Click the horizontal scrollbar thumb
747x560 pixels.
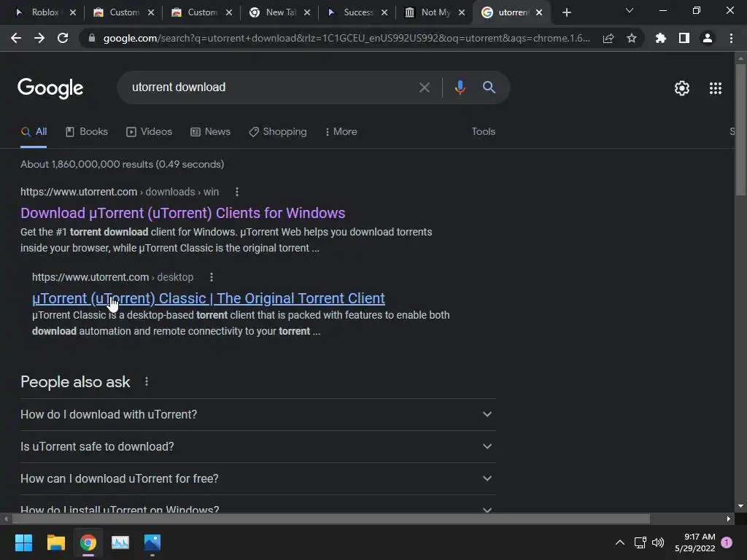[x=331, y=518]
